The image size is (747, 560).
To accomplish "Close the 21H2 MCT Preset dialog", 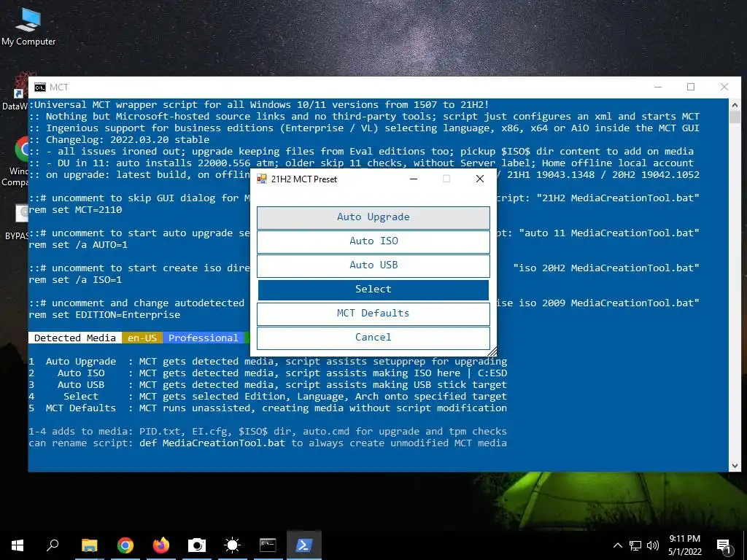I will pyautogui.click(x=480, y=179).
